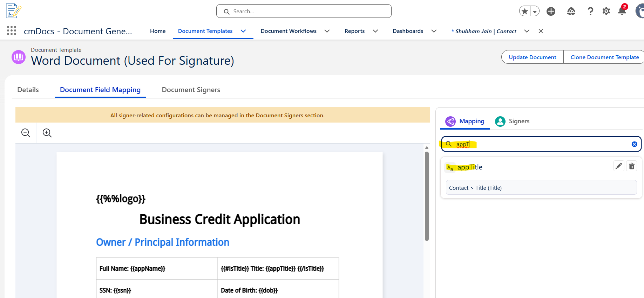Click the global Search field

pyautogui.click(x=304, y=11)
